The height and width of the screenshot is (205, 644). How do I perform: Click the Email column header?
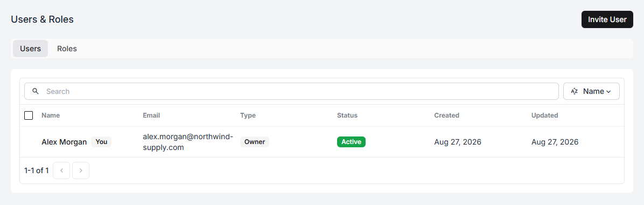(x=151, y=115)
